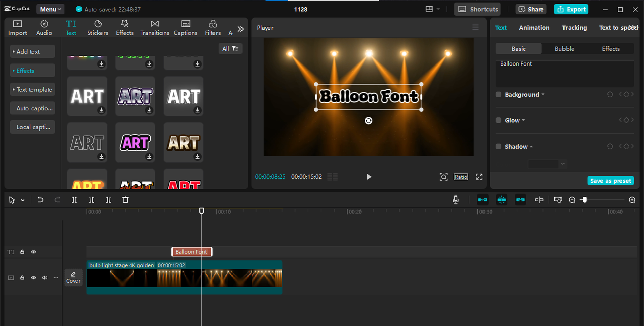The width and height of the screenshot is (644, 326).
Task: Mute the video track audio
Action: click(x=45, y=278)
